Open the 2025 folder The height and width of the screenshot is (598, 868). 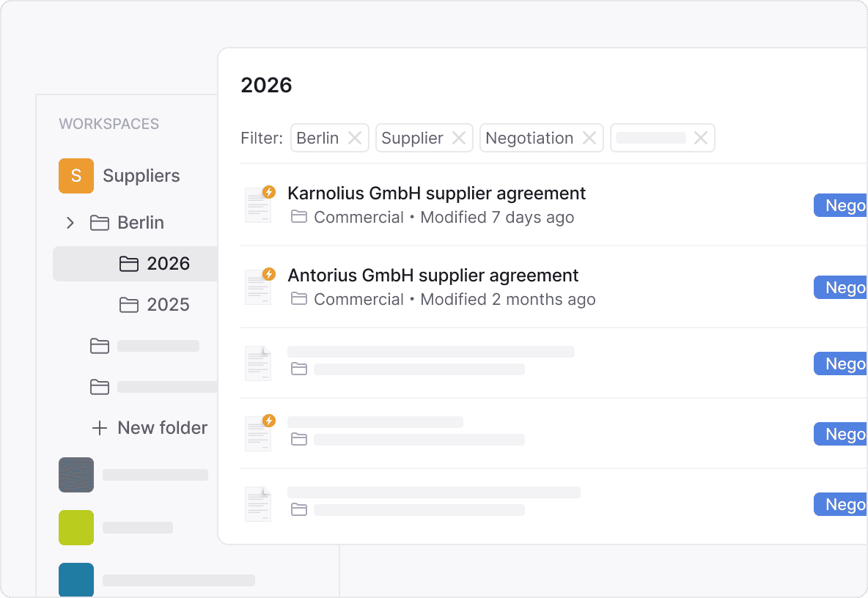[x=168, y=305]
